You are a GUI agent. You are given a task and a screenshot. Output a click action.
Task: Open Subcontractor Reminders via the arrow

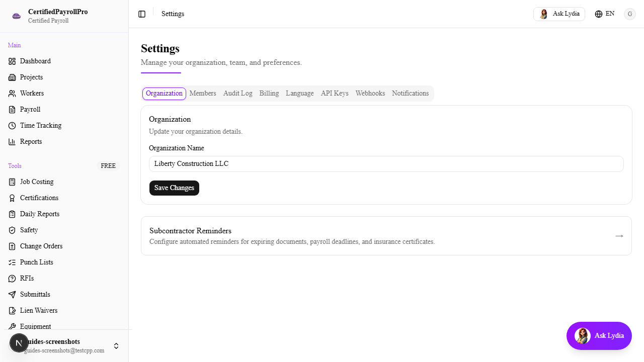click(619, 236)
